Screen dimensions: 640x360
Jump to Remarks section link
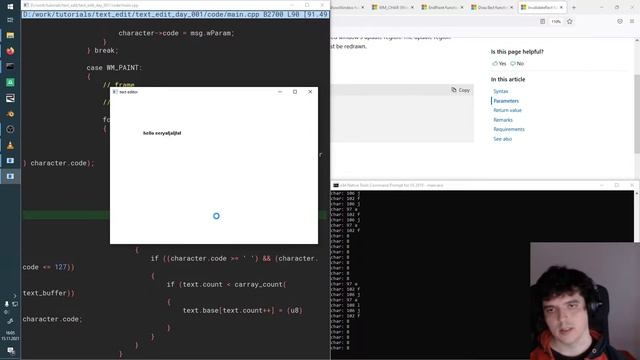[x=503, y=120]
